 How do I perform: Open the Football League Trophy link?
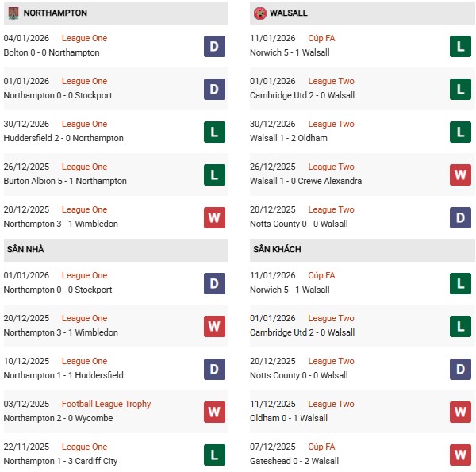click(x=106, y=404)
